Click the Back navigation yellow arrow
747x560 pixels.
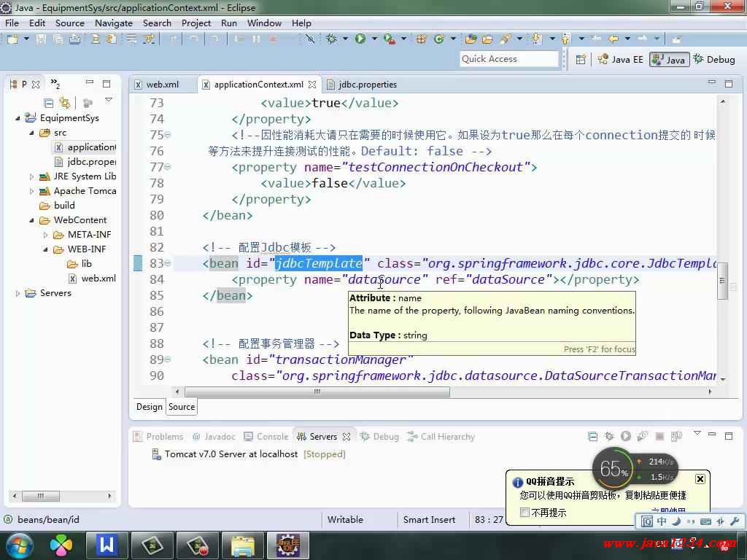(x=614, y=39)
